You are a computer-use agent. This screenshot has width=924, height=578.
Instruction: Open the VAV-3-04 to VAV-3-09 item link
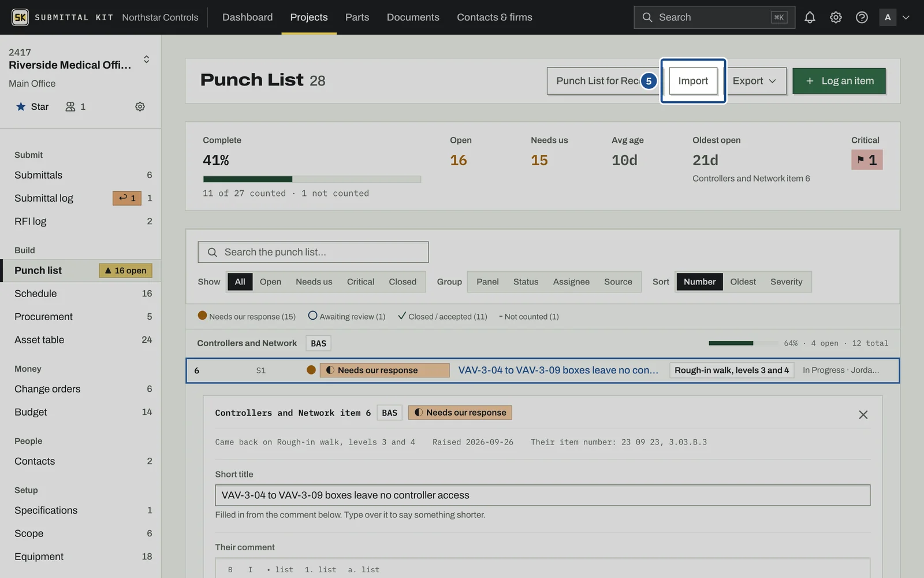click(x=558, y=370)
